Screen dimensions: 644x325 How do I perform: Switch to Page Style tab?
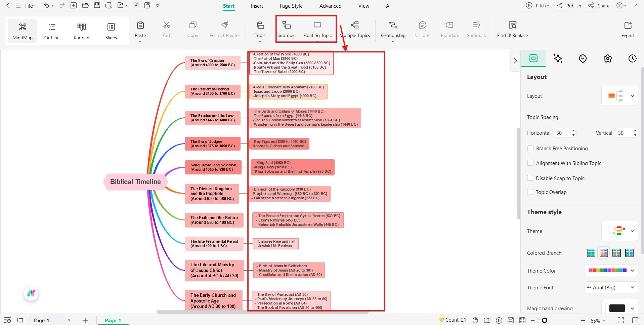[291, 6]
